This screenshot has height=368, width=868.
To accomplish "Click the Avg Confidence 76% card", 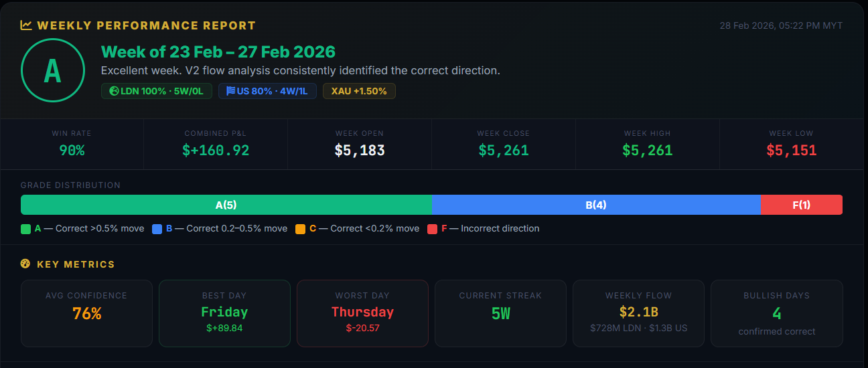I will click(86, 313).
